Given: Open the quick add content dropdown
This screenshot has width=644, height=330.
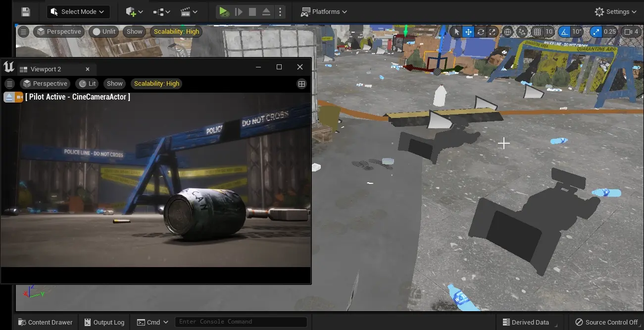Looking at the screenshot, I should click(x=134, y=12).
